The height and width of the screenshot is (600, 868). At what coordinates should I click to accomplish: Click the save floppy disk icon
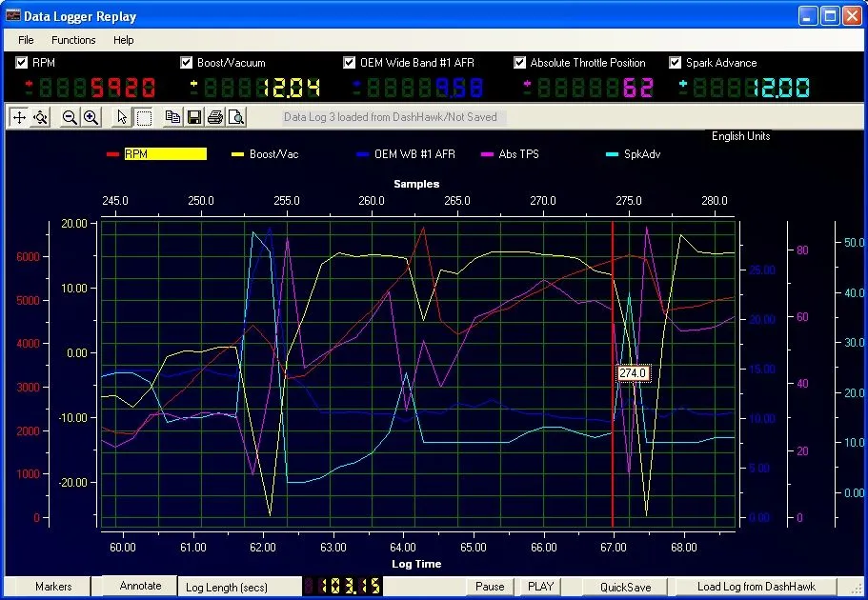point(194,117)
